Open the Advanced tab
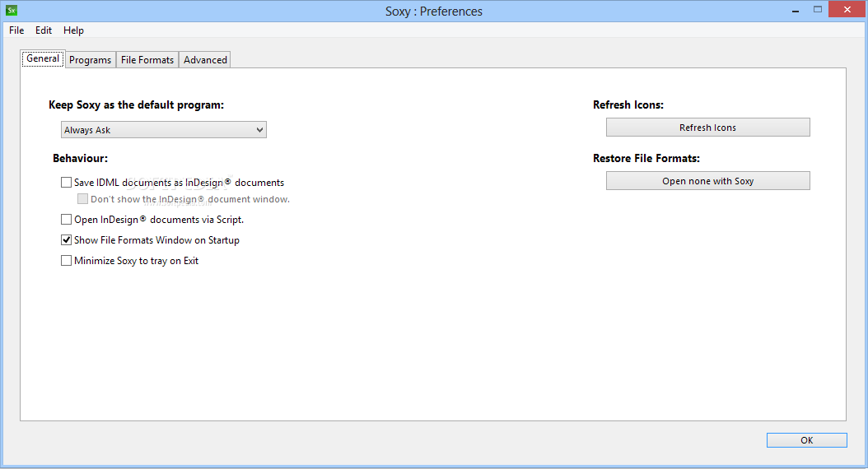This screenshot has height=469, width=868. pos(205,60)
